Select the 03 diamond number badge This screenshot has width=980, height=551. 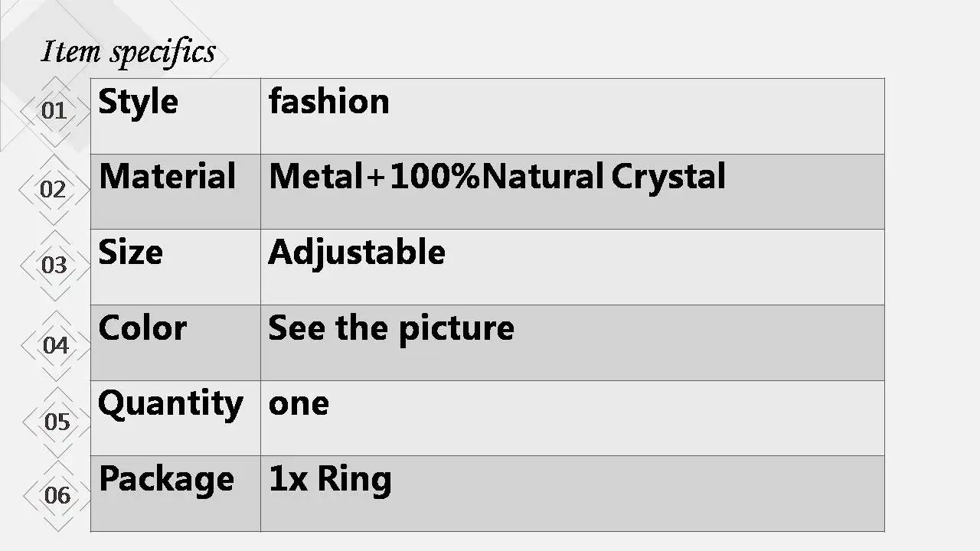click(x=54, y=266)
